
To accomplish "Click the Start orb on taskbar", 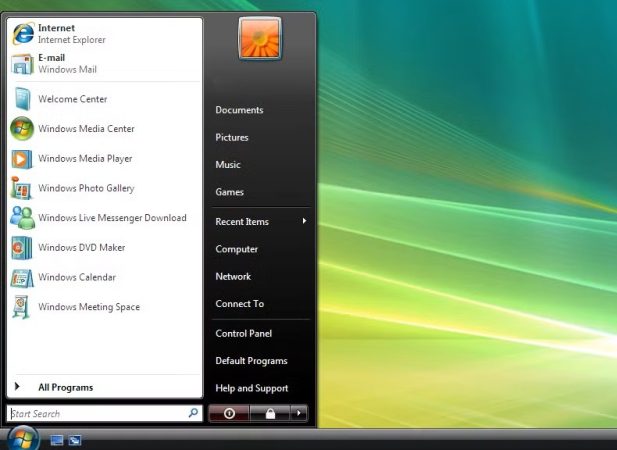I will pos(22,438).
